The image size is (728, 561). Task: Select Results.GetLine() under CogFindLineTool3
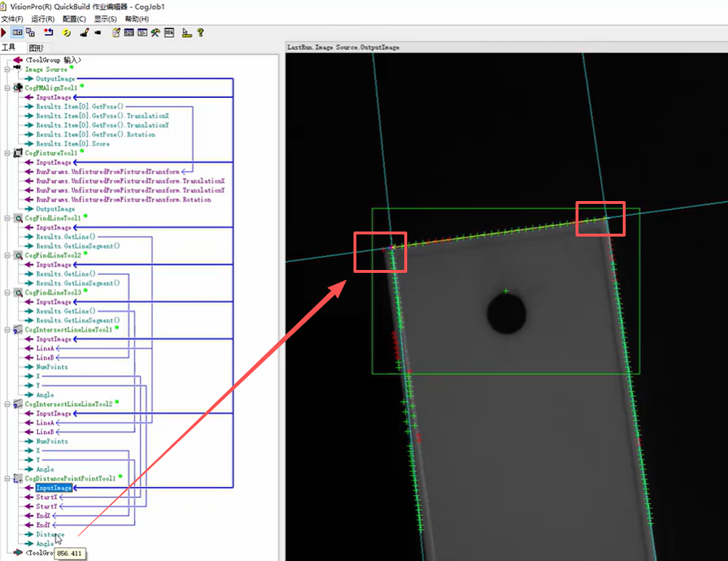[66, 311]
